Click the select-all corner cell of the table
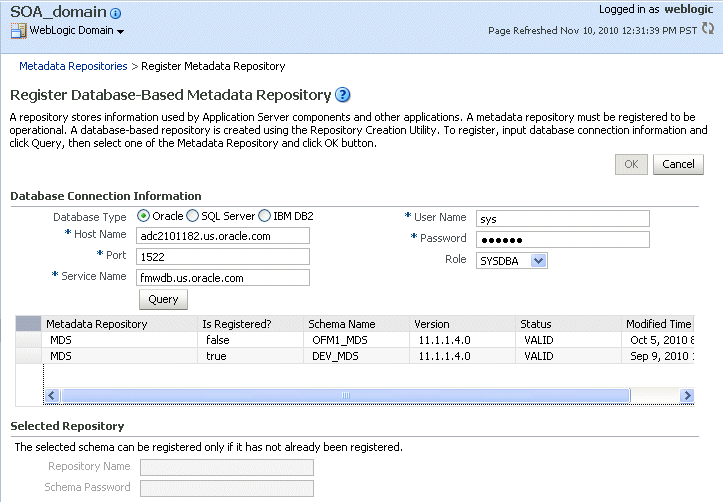Viewport: 723px width, 502px height. point(29,324)
